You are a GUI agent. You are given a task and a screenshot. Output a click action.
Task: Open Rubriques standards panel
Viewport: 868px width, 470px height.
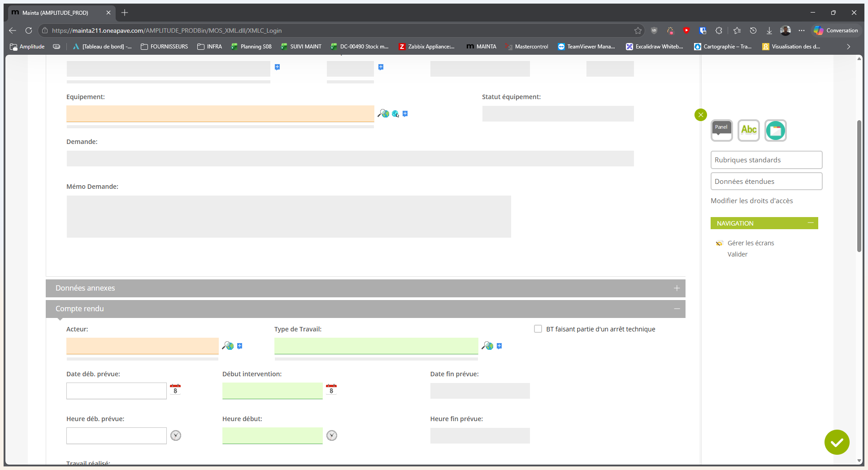766,160
